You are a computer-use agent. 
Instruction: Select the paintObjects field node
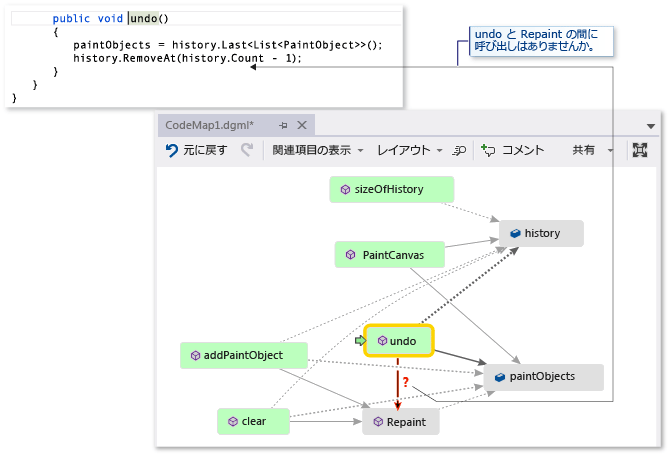[x=544, y=377]
